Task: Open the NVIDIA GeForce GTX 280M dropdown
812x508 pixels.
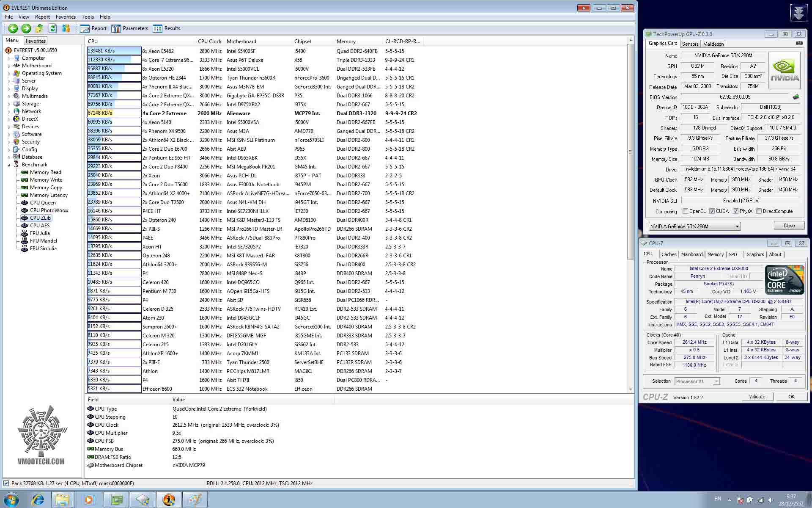Action: tap(737, 226)
